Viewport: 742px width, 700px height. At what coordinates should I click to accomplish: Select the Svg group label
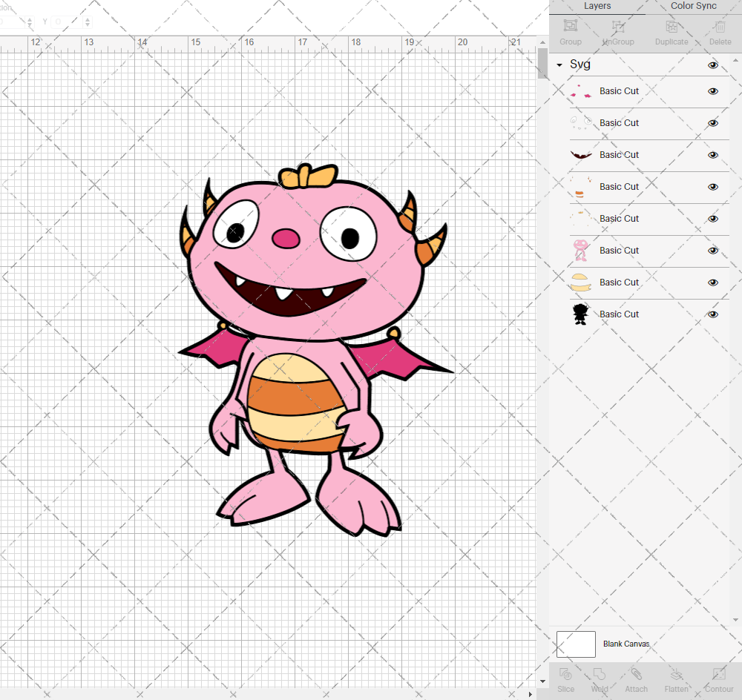[x=580, y=65]
